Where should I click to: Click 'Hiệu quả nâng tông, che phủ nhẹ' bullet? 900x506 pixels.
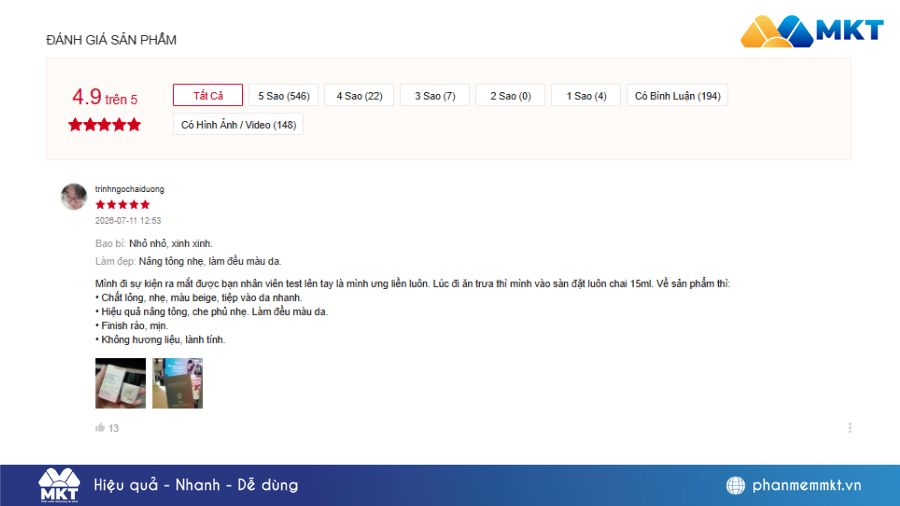click(x=211, y=312)
